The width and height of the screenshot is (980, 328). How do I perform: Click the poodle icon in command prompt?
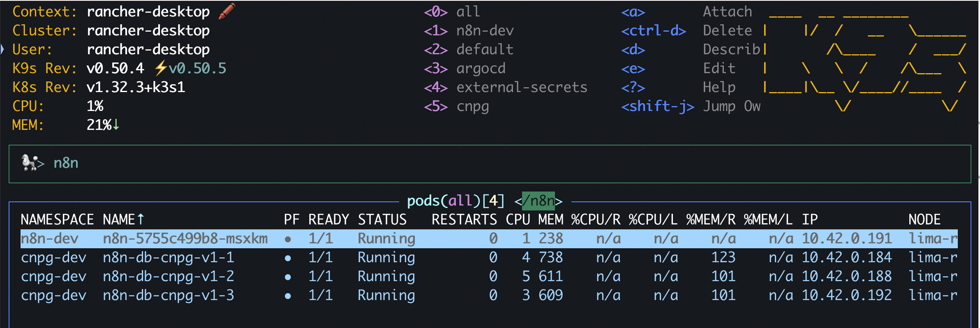(30, 163)
